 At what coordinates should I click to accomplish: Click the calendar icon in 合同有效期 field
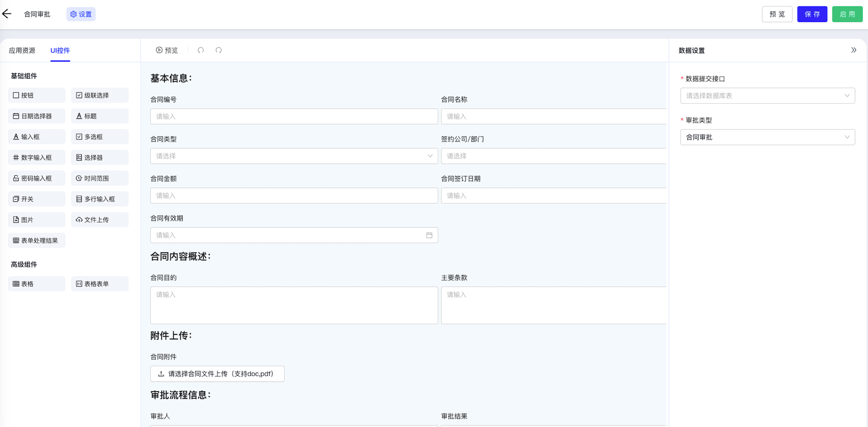(429, 235)
